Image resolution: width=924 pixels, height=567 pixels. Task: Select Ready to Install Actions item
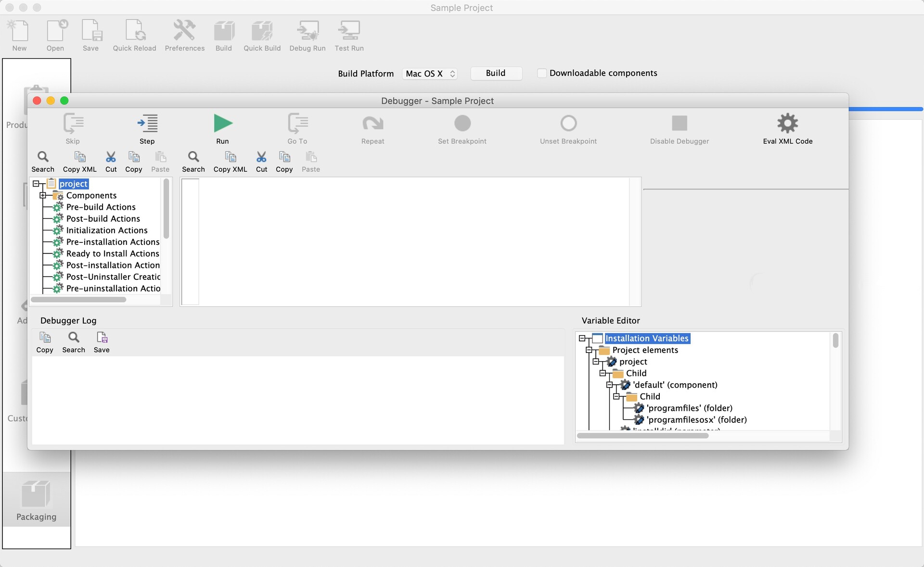coord(113,253)
